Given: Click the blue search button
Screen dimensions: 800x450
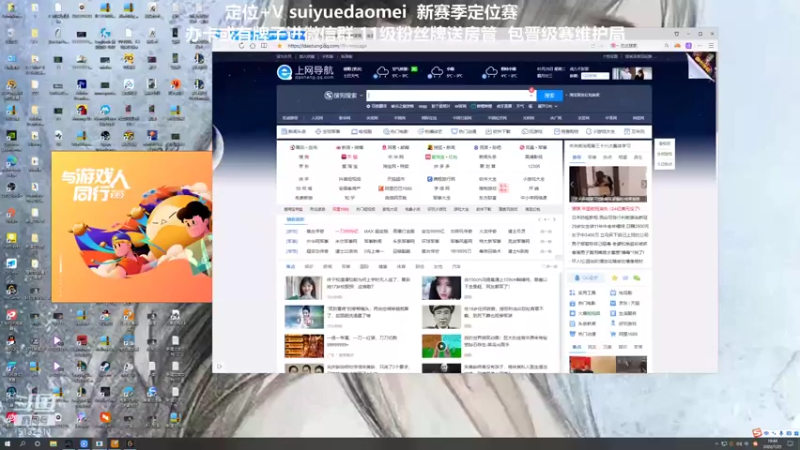Looking at the screenshot, I should point(549,95).
